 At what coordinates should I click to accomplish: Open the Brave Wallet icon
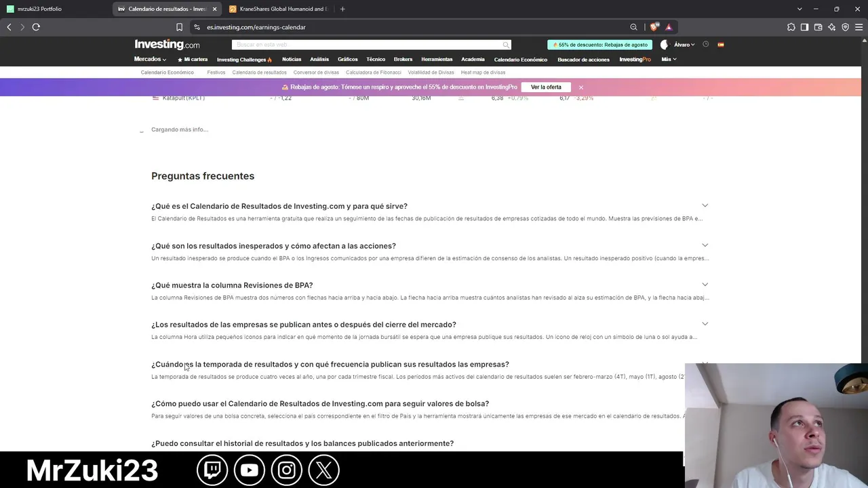[x=818, y=27]
